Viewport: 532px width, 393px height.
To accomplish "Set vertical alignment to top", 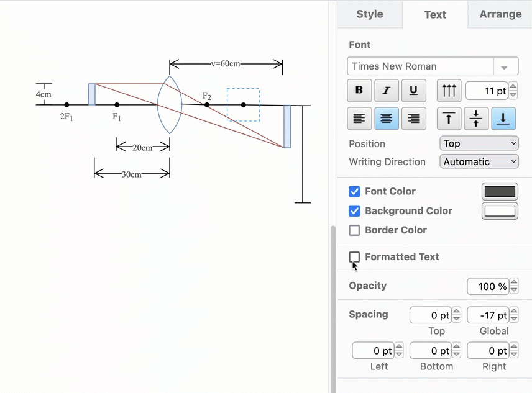I will tap(449, 119).
